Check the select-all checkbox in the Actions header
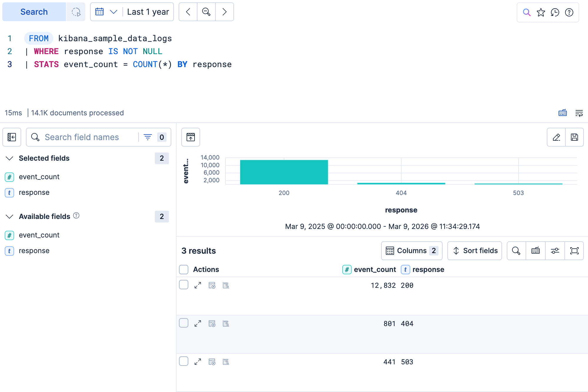Screen dimensions: 588x392 pos(183,269)
